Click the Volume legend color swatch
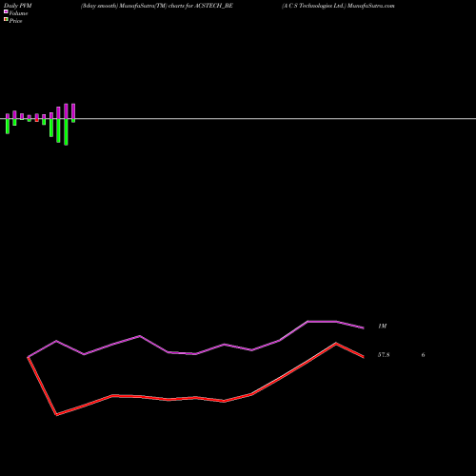This screenshot has height=476, width=476. [6, 11]
